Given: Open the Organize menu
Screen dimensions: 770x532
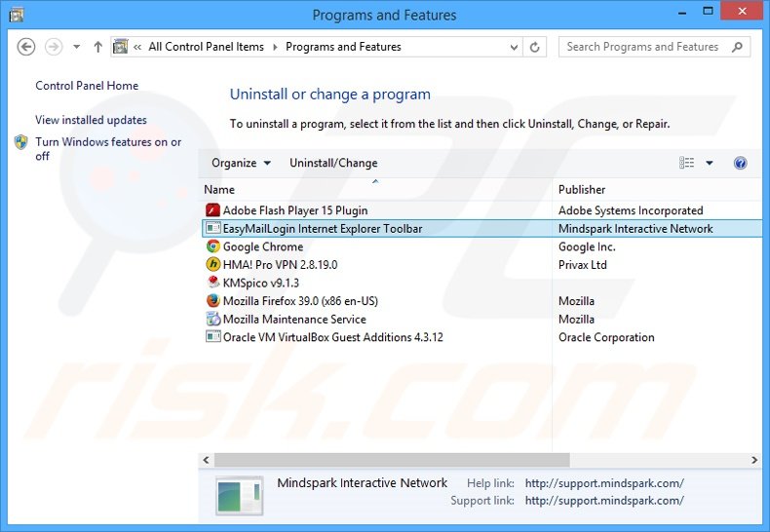Looking at the screenshot, I should click(x=241, y=163).
